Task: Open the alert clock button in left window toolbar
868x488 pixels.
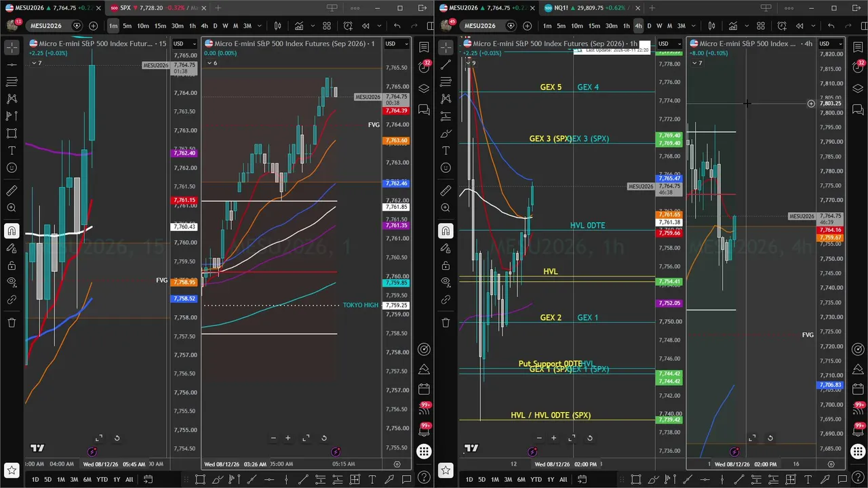Action: pyautogui.click(x=348, y=26)
